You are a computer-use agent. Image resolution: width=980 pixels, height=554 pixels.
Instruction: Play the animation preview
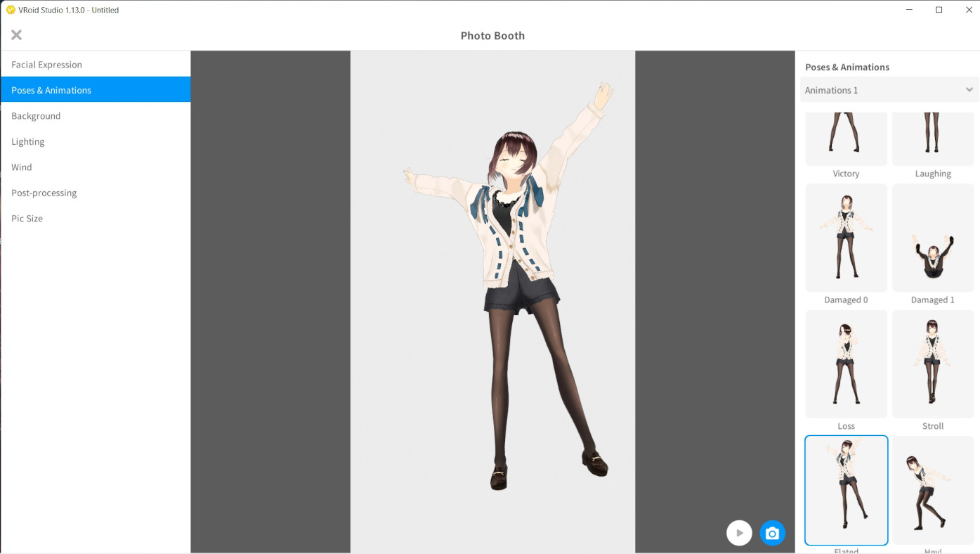[739, 532]
